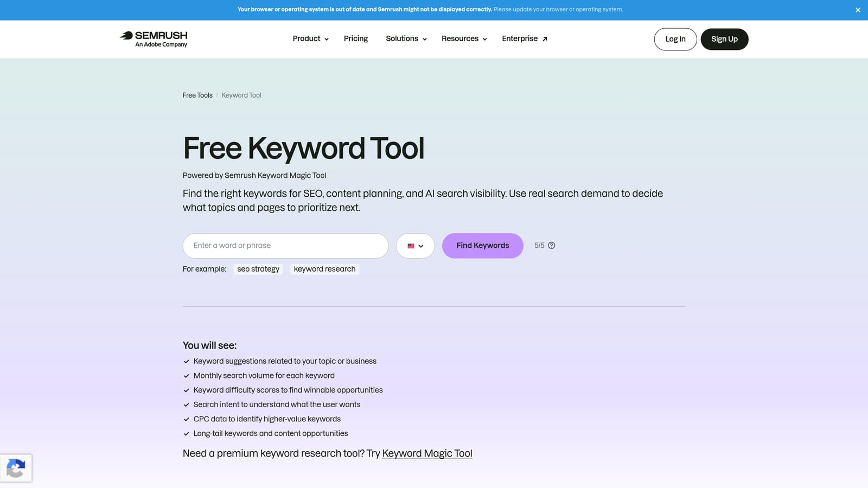Open the Enterprise link
Viewport: 868px width, 488px height.
[525, 38]
